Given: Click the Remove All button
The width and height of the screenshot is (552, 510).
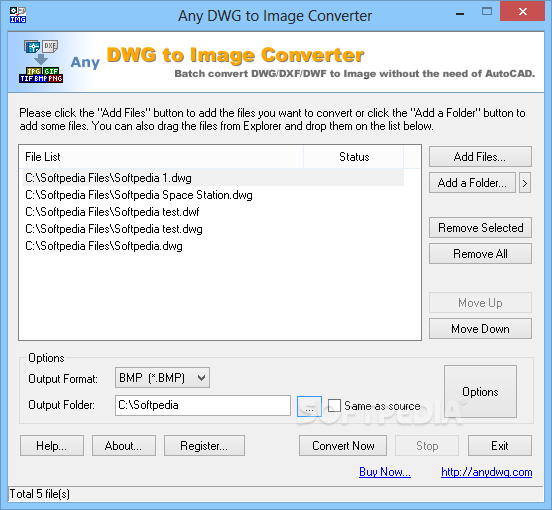Looking at the screenshot, I should pyautogui.click(x=480, y=254).
